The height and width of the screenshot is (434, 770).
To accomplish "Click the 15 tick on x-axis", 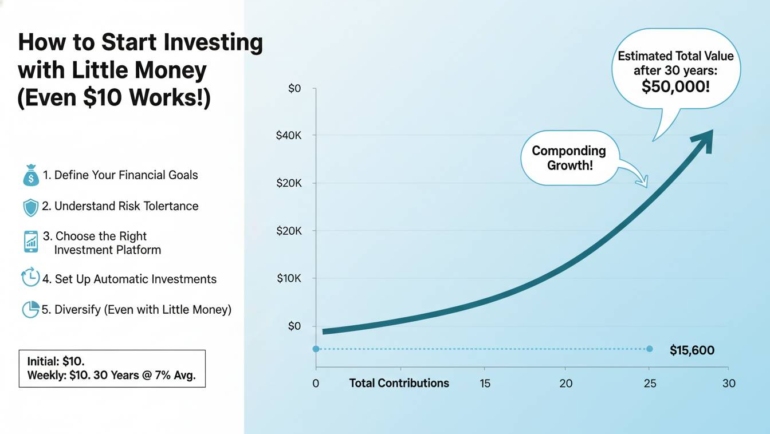I will tap(484, 384).
